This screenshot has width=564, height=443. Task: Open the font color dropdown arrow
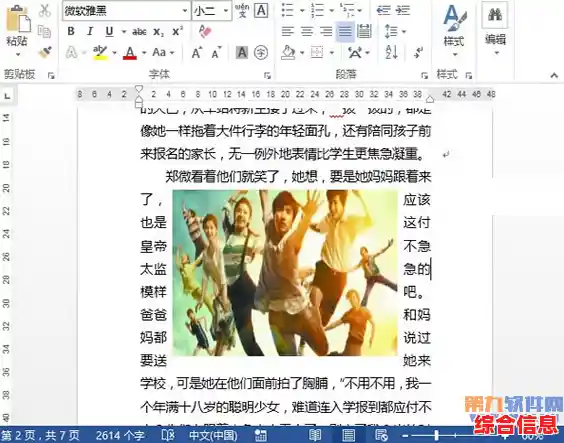pos(144,53)
